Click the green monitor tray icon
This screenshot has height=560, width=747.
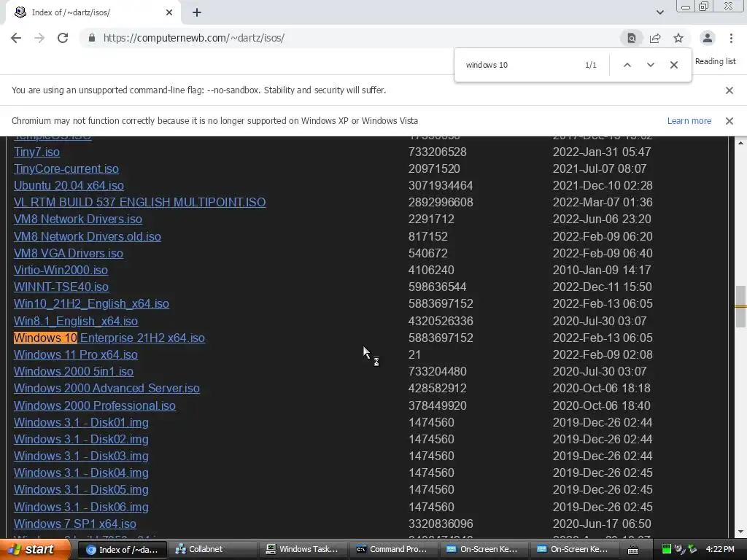click(667, 550)
